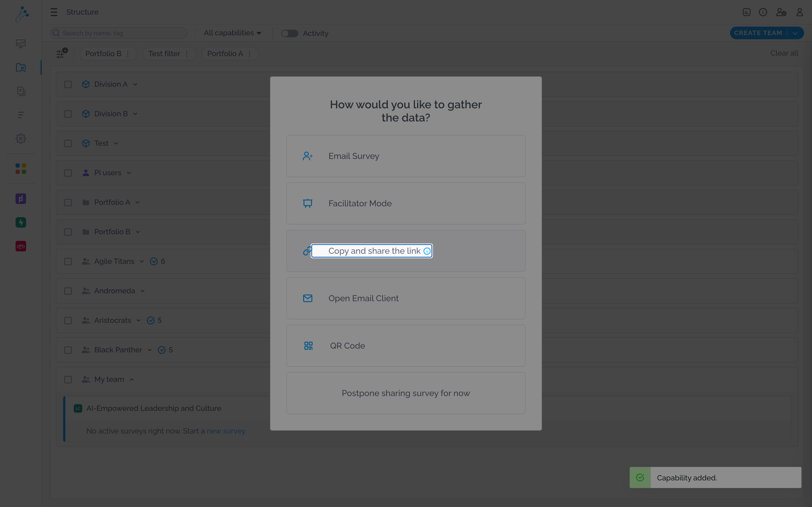The image size is (812, 507).
Task: Click the QR Code grid icon
Action: (x=308, y=346)
